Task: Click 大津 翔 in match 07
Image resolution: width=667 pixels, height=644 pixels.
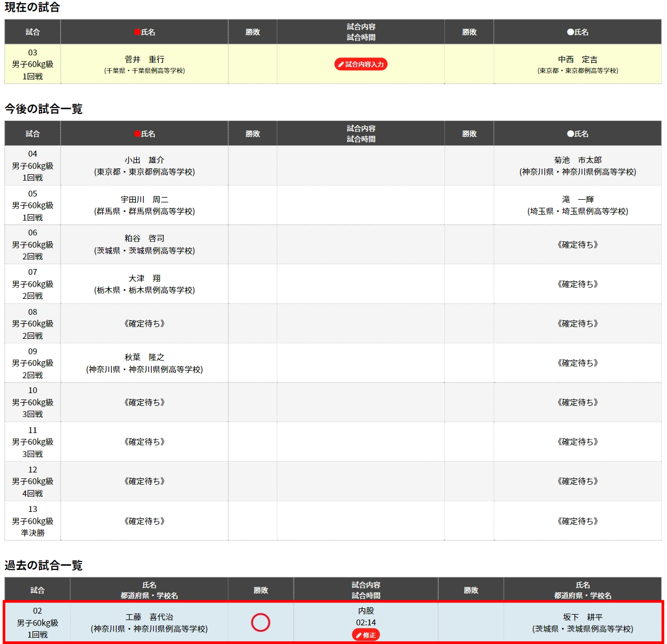Action: pos(144,279)
